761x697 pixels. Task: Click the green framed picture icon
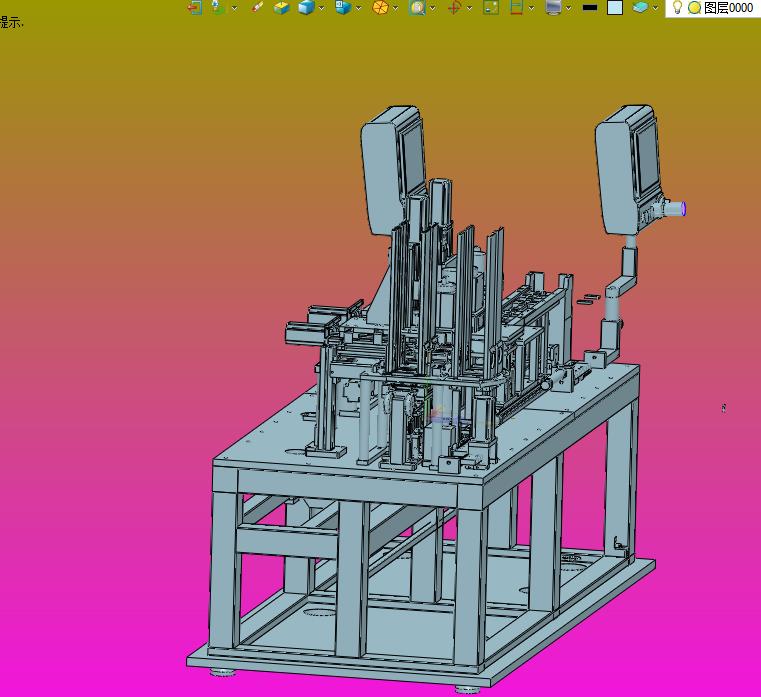tap(491, 7)
